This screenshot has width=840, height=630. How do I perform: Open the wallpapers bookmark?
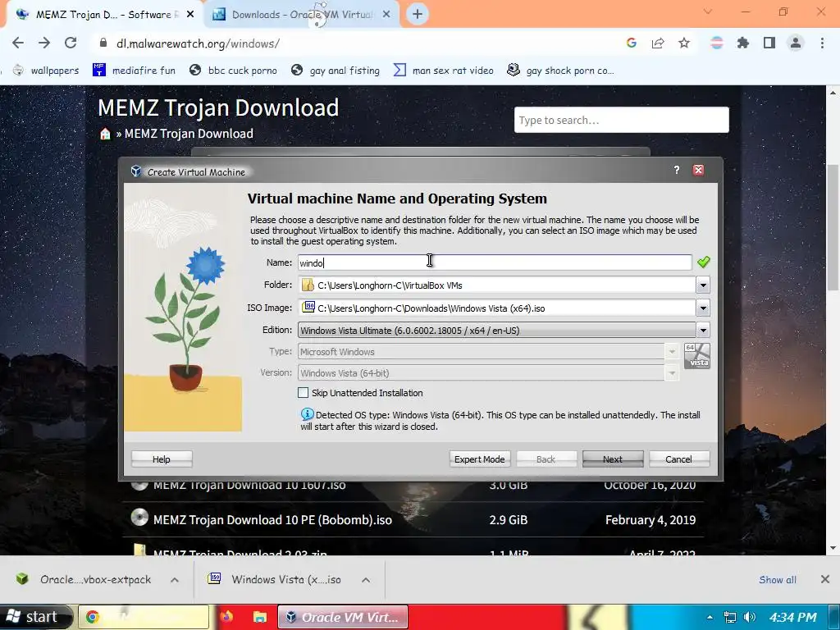click(x=46, y=71)
